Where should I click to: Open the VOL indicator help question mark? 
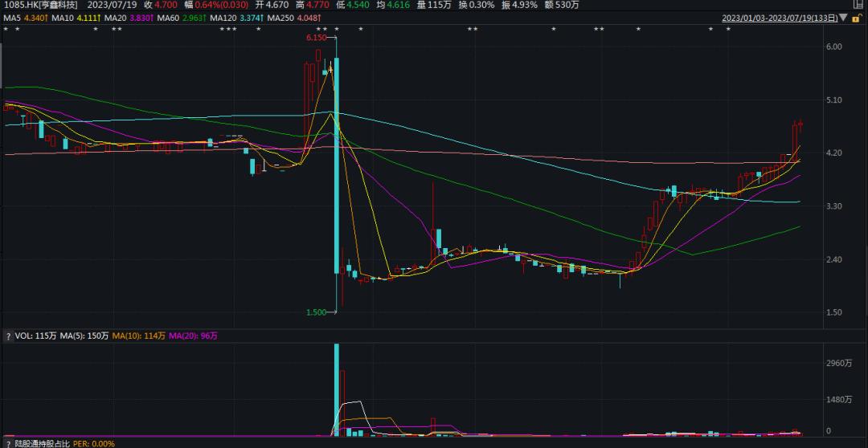[x=8, y=336]
